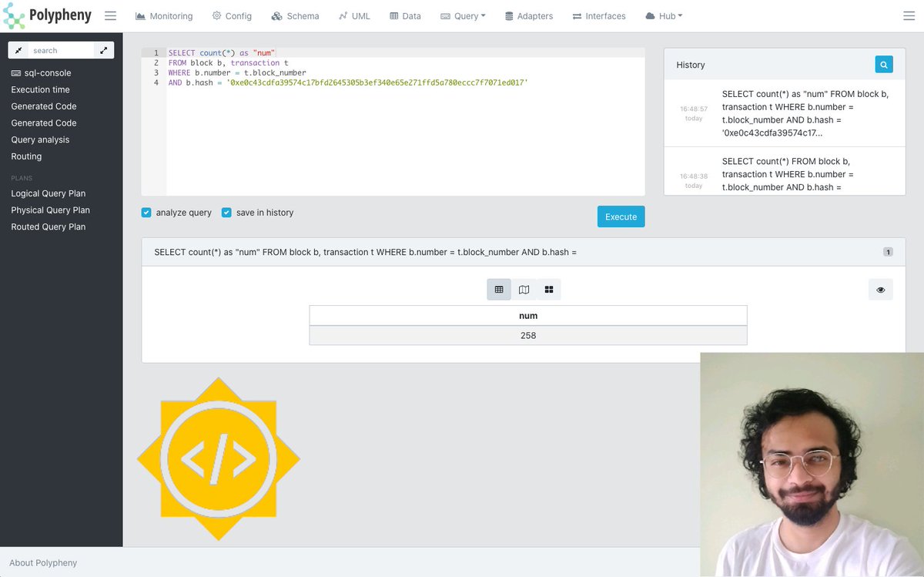This screenshot has width=924, height=577.
Task: Click the Polypheny logo
Action: click(48, 15)
